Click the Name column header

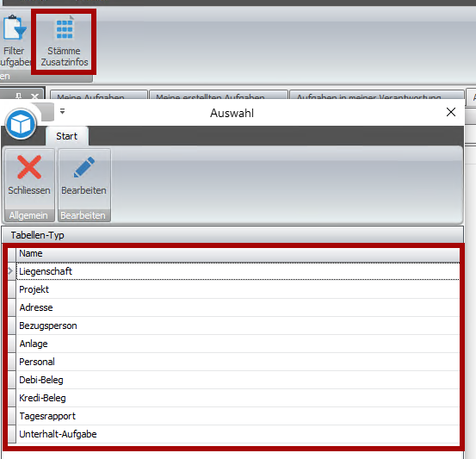[x=238, y=254]
